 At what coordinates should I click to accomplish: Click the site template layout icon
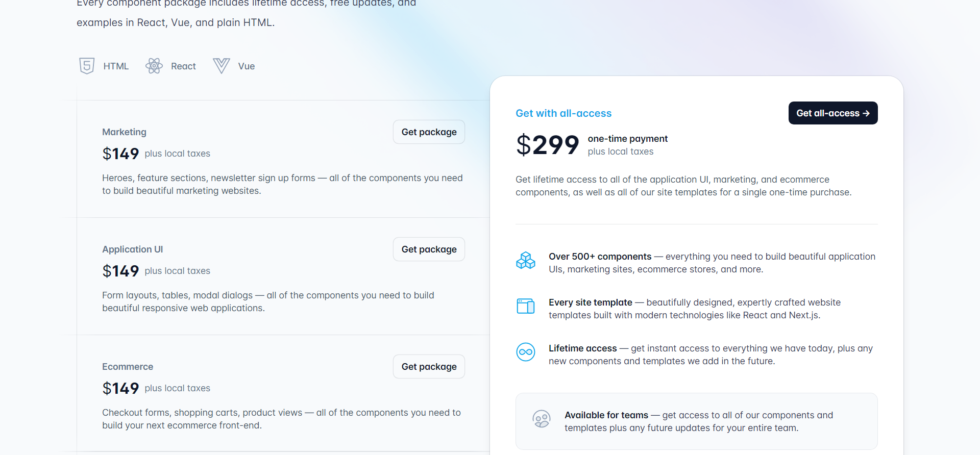(526, 306)
